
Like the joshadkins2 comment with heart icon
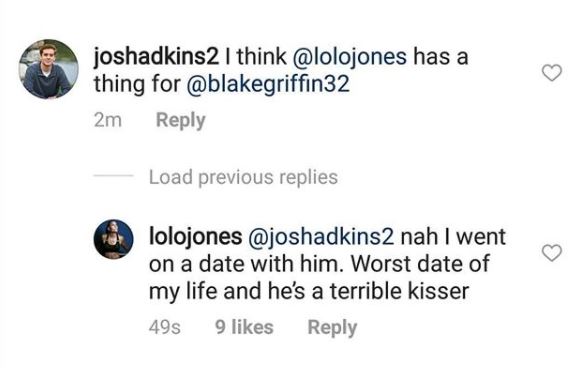[552, 73]
